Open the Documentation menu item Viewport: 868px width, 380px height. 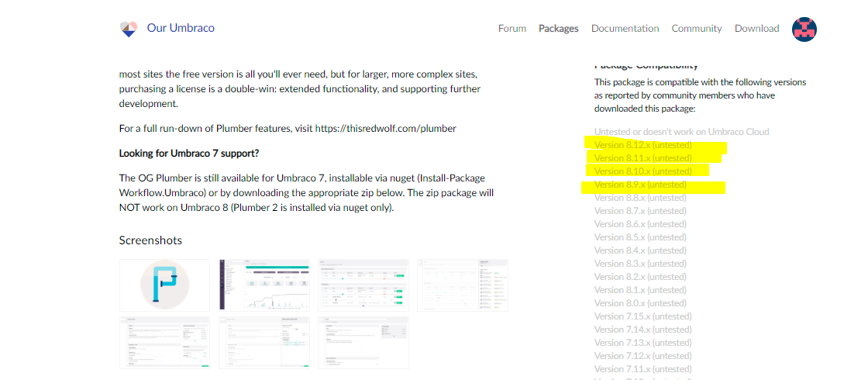(625, 28)
